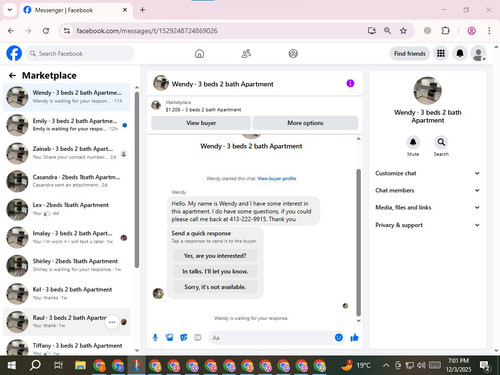Send a voice clip via microphone icon
Screen dimensions: 500x375
coord(155,338)
